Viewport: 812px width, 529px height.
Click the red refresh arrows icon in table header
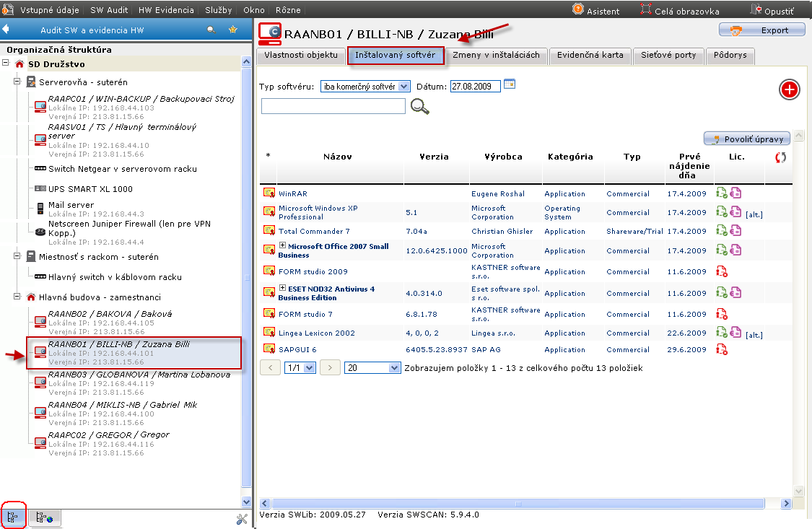coord(780,157)
